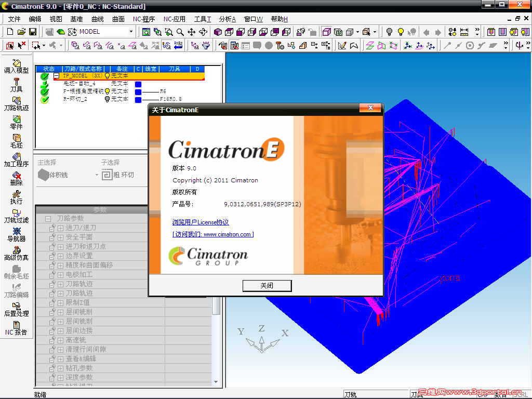Click the zoom window selection icon

(x=169, y=32)
